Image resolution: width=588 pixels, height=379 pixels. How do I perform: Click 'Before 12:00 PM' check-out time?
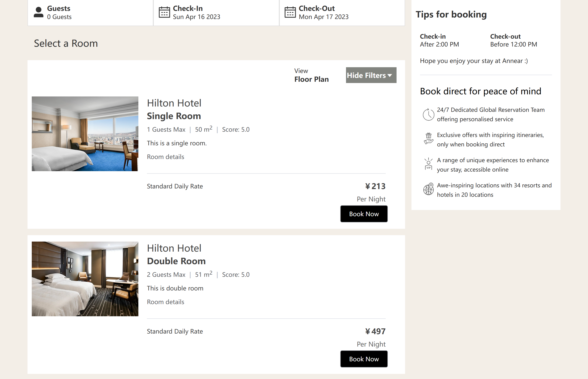click(x=514, y=45)
